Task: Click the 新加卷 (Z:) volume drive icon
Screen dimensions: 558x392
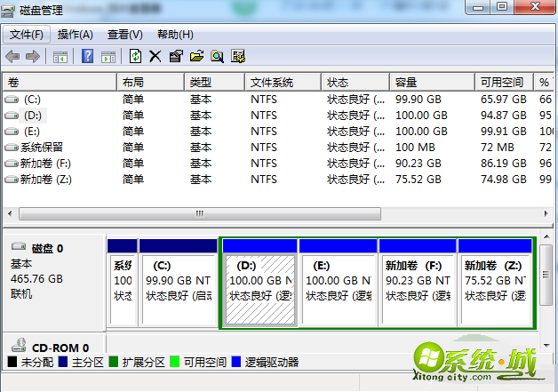Action: coord(12,180)
